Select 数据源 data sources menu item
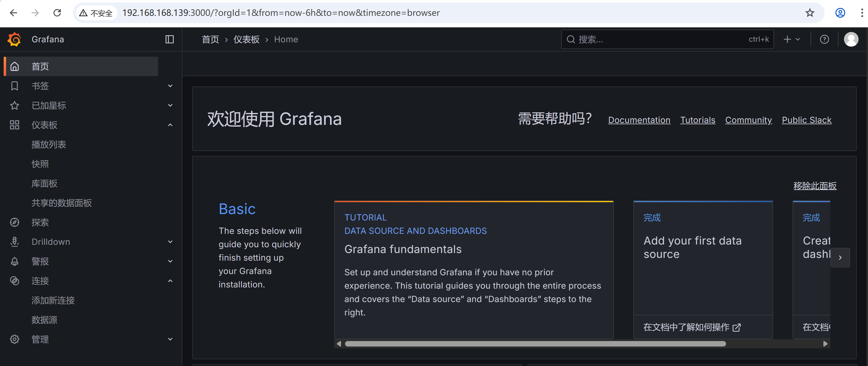 pos(44,320)
